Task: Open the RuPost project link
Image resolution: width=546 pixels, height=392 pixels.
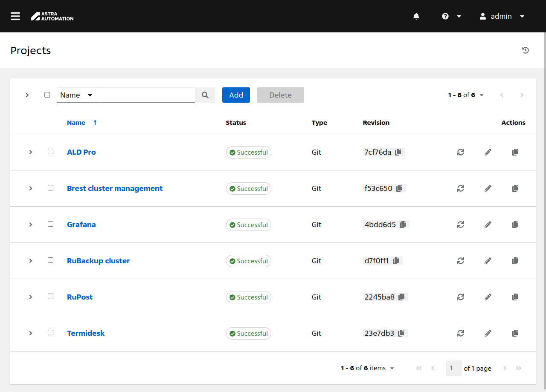Action: [x=80, y=297]
